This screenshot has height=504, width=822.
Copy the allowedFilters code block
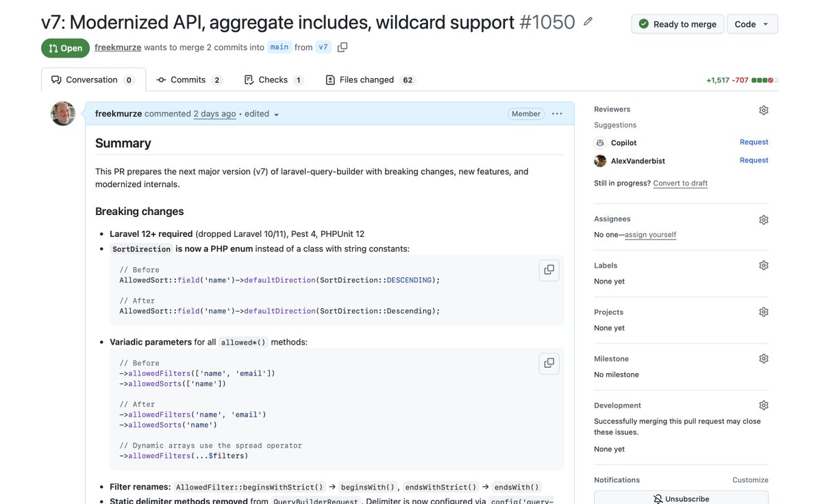pos(549,363)
